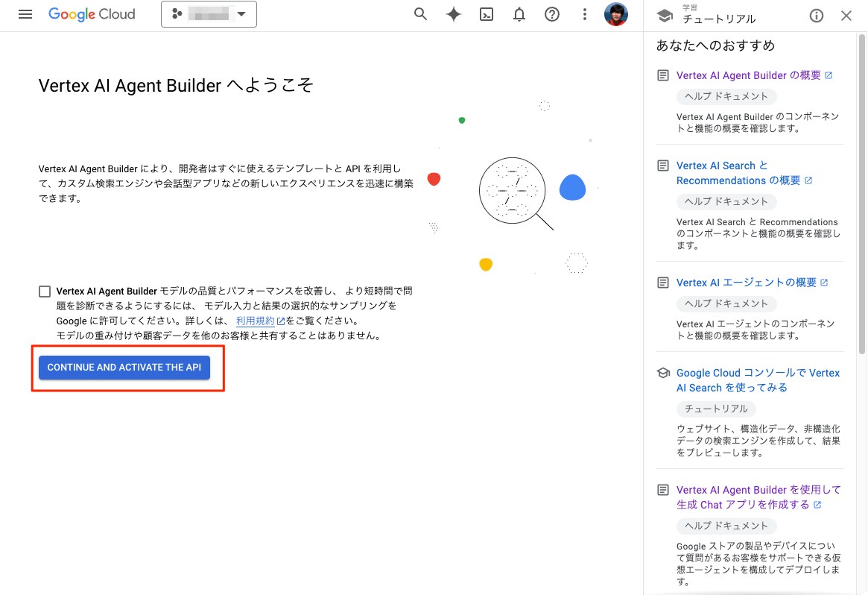Click ヘルプ ドキュメント chip under Agent Builder の概要
868x595 pixels.
point(726,96)
